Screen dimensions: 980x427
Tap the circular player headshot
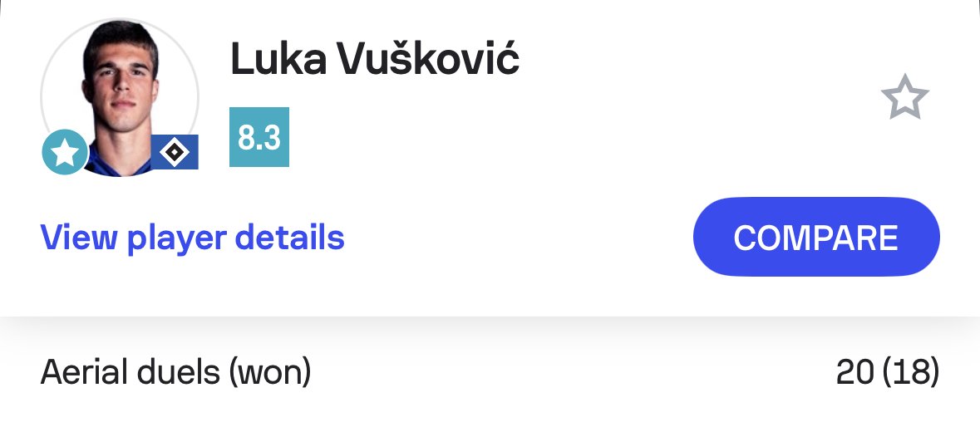(119, 96)
